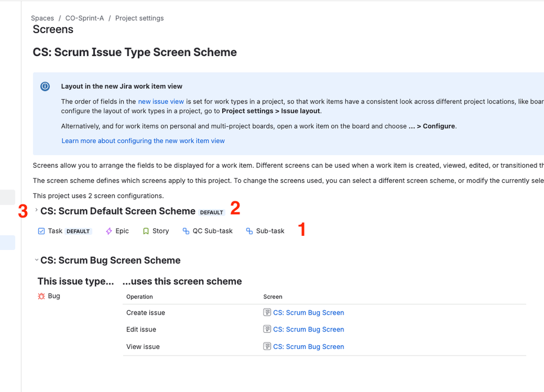Open 'Learn more about configuring the new work item view'
The width and height of the screenshot is (544, 392).
click(x=143, y=141)
